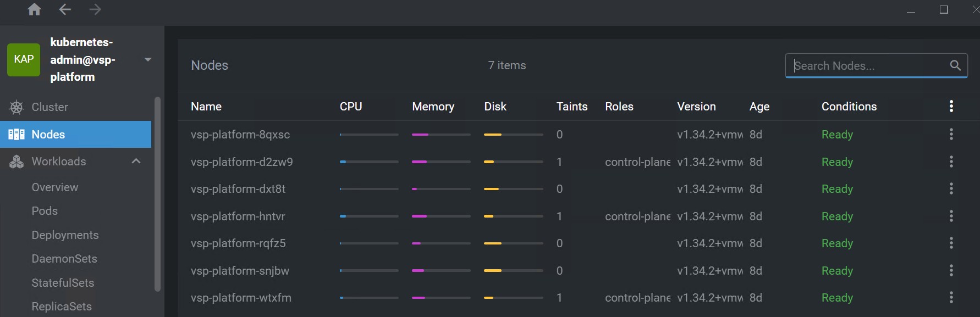Open actions menu for vsp-platform-8qxsc
The image size is (980, 317).
click(951, 134)
